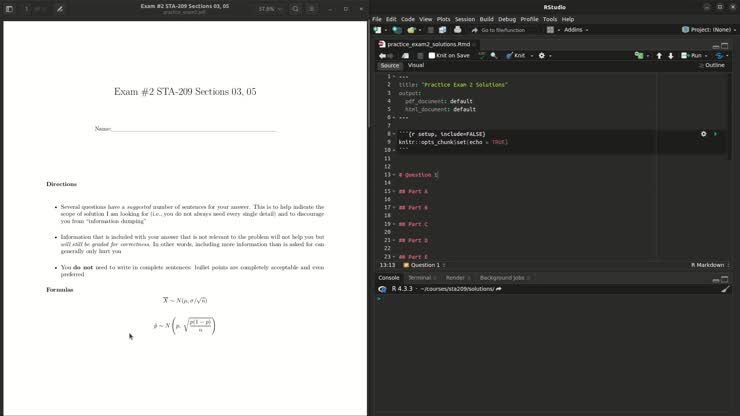Image resolution: width=740 pixels, height=416 pixels.
Task: Clear the console with broom icon
Action: pyautogui.click(x=725, y=289)
